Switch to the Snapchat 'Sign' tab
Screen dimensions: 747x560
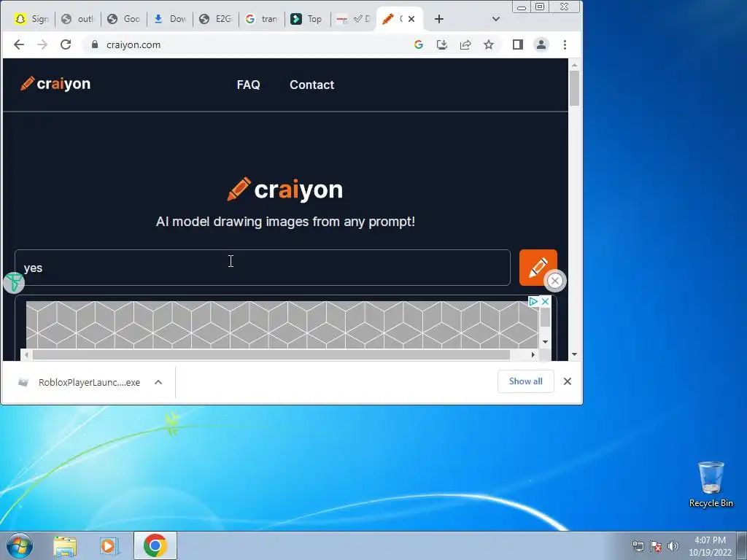point(32,19)
